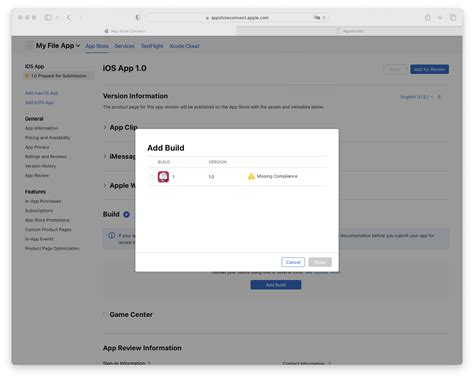Open In-App Purchases in sidebar

pyautogui.click(x=43, y=201)
